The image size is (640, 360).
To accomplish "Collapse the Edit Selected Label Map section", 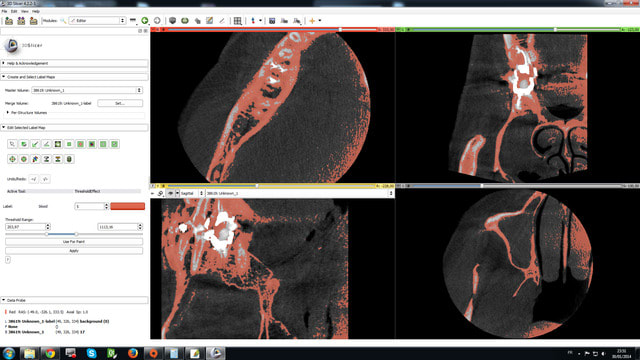I will pyautogui.click(x=74, y=128).
